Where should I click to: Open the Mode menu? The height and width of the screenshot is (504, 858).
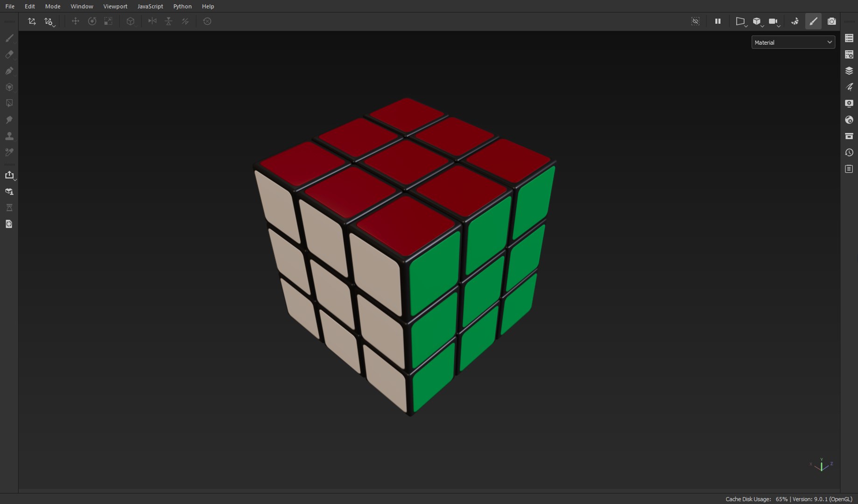click(53, 6)
